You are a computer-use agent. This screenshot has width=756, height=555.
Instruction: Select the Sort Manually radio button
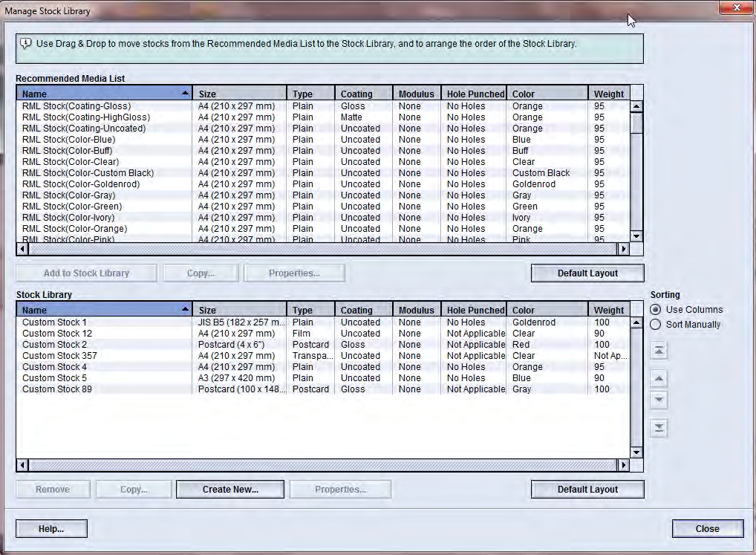[x=655, y=325]
